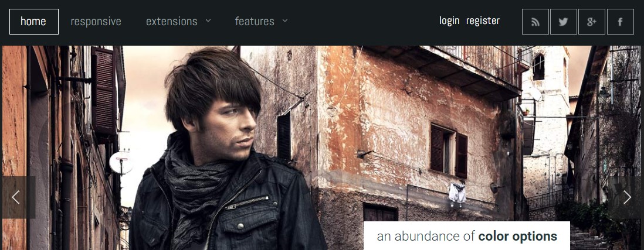This screenshot has width=644, height=250.
Task: Click the 'an abundance of color options' caption
Action: (x=467, y=236)
